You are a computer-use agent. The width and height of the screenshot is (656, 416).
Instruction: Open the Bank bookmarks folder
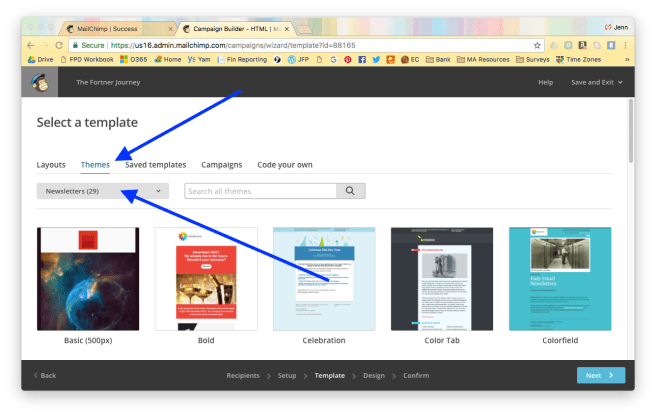tap(438, 59)
